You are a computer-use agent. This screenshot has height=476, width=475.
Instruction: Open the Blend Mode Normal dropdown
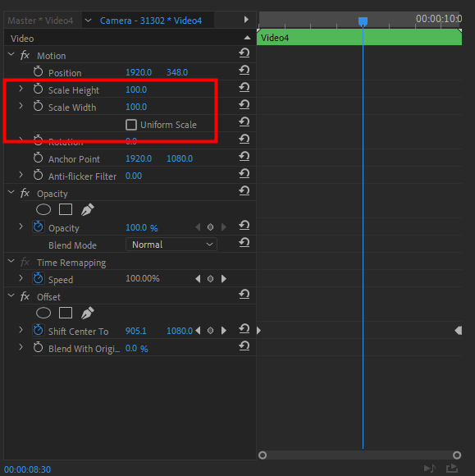coord(171,245)
